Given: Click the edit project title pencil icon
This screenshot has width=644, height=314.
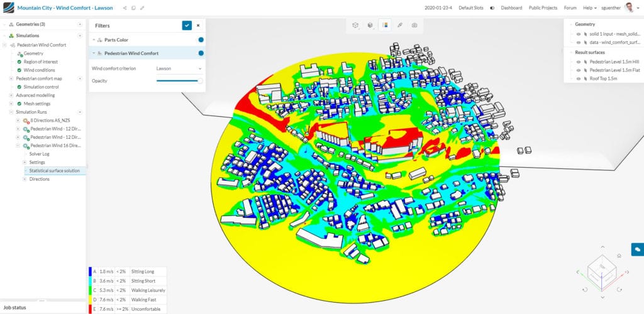Looking at the screenshot, I should click(x=142, y=8).
